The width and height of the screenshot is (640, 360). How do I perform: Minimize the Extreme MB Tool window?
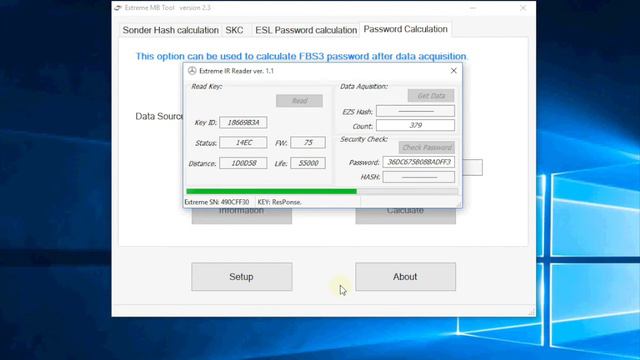click(473, 8)
